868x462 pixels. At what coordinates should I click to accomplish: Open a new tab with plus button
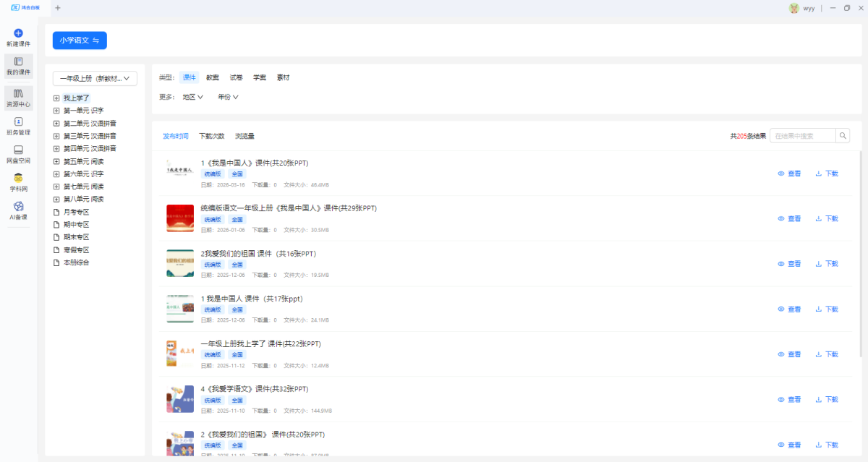coord(58,8)
